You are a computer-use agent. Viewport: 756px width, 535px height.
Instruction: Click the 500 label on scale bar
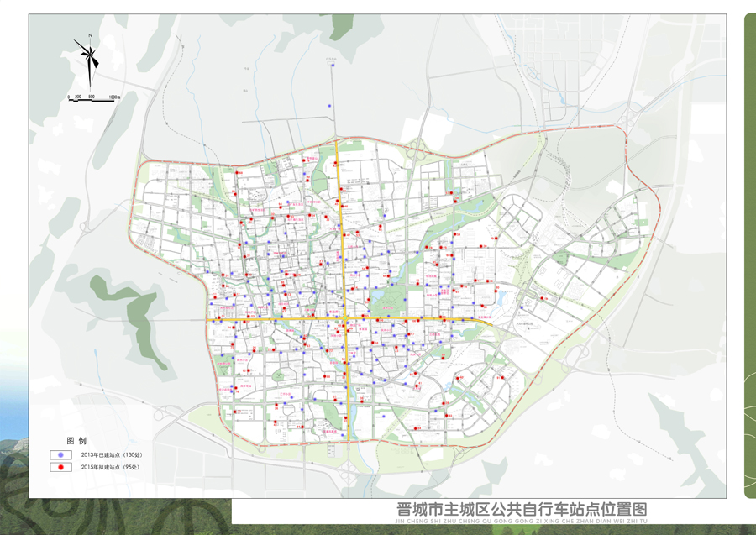pos(92,97)
